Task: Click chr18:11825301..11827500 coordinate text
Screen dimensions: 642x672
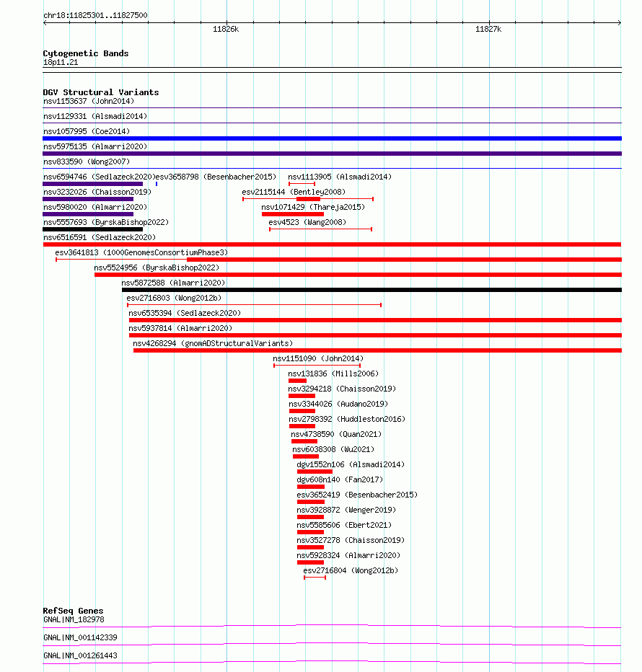Action: click(95, 15)
